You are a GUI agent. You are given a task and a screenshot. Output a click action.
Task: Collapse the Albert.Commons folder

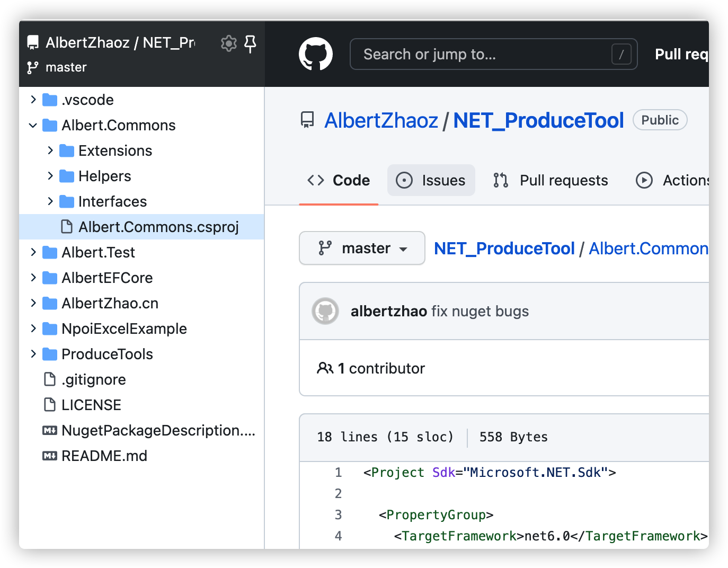[33, 126]
